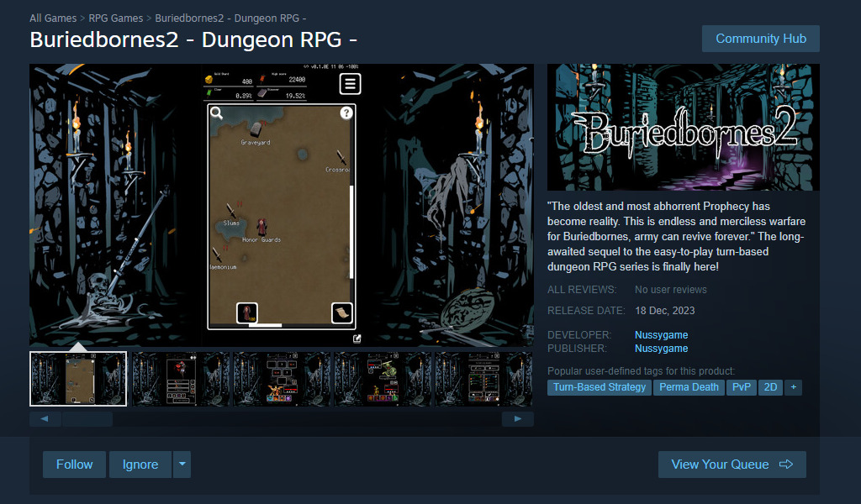Click the character portrait icon at map bottom
Viewport: 861px width, 504px height.
coord(247,313)
